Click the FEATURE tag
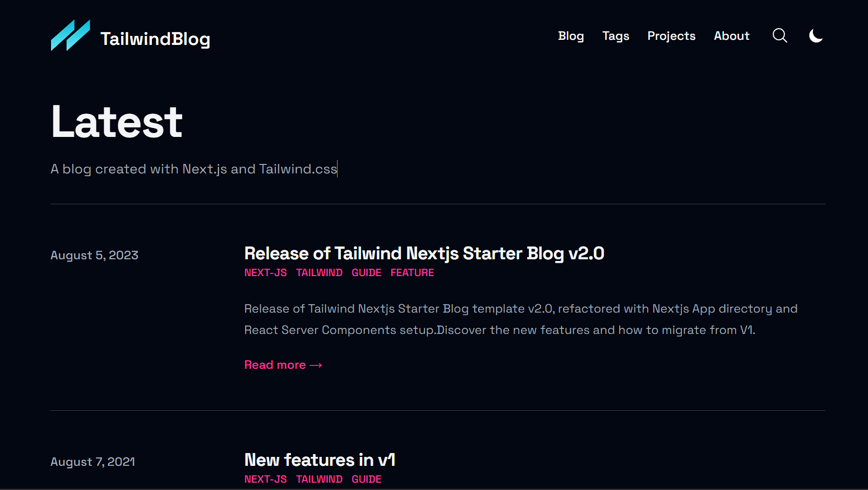This screenshot has width=868, height=490. click(412, 272)
